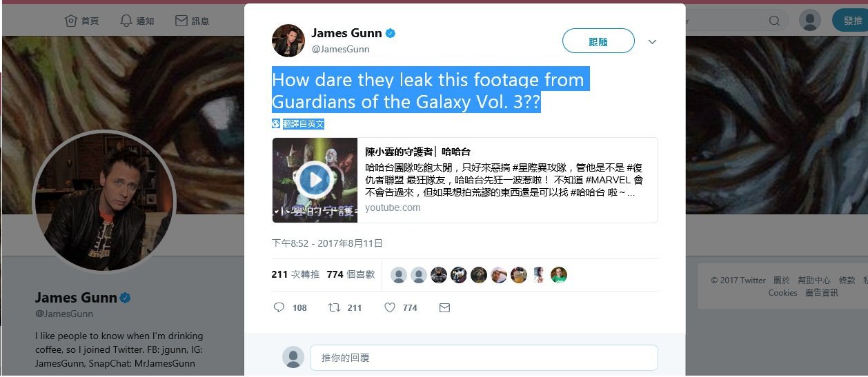Image resolution: width=868 pixels, height=377 pixels.
Task: Open the account avatar menu in top bar
Action: coord(810,20)
